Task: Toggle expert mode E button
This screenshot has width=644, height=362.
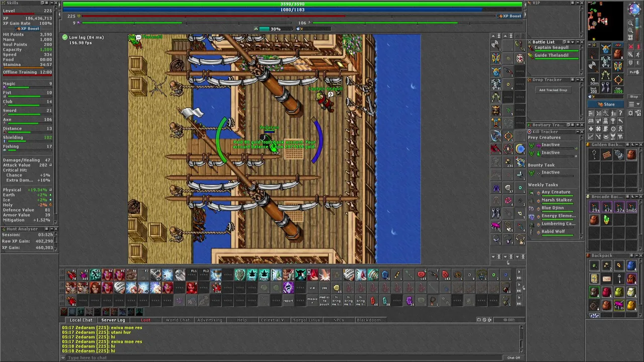Action: 638,62
